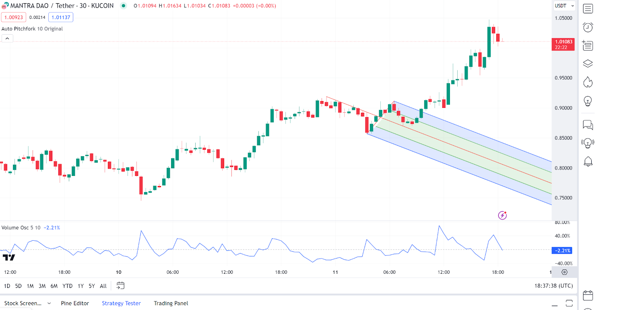
Task: Open the Watchlist panel icon
Action: click(x=588, y=8)
